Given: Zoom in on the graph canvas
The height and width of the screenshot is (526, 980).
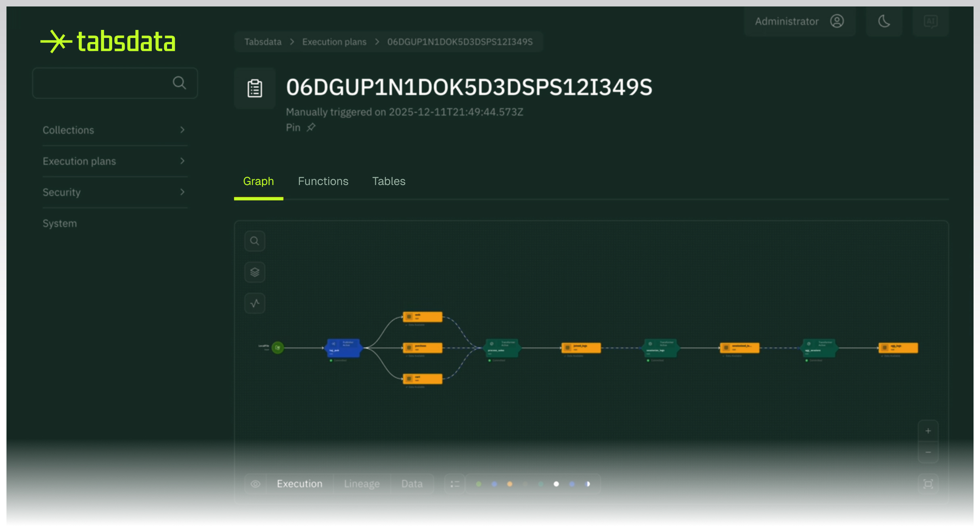Looking at the screenshot, I should 928,431.
